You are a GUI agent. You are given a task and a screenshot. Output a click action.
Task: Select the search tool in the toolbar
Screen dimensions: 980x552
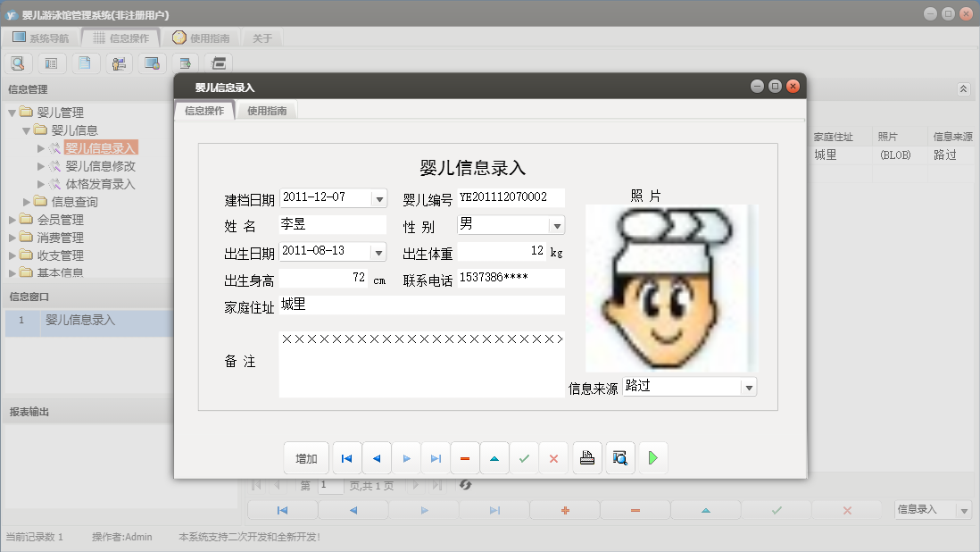[x=18, y=63]
